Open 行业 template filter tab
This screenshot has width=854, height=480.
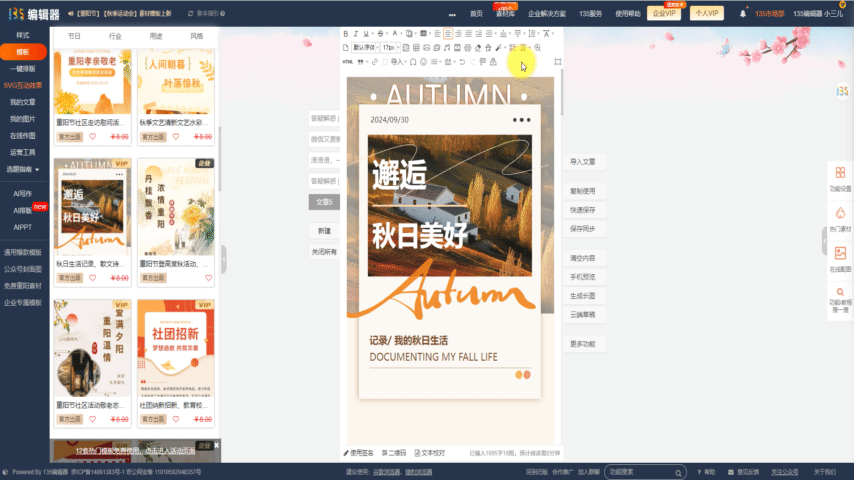coord(115,36)
